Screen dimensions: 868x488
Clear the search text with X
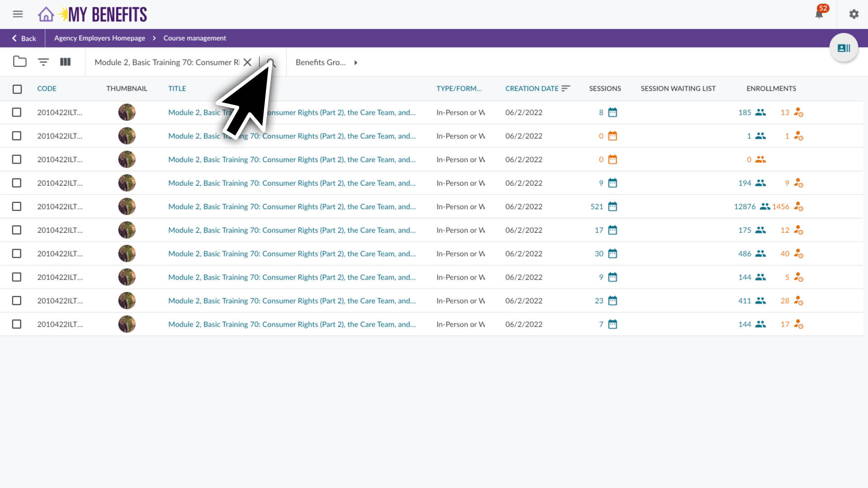point(247,62)
